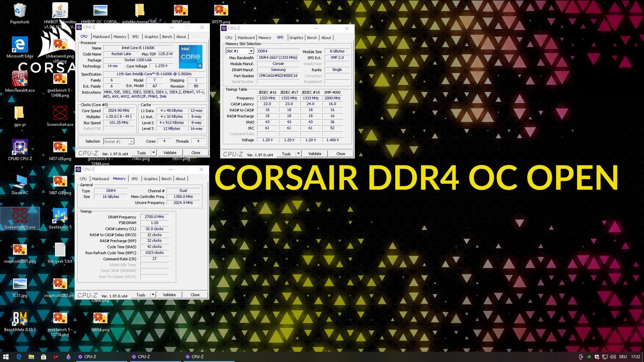Click Uncore Frequency 2024.9 MHz value

pos(183,203)
